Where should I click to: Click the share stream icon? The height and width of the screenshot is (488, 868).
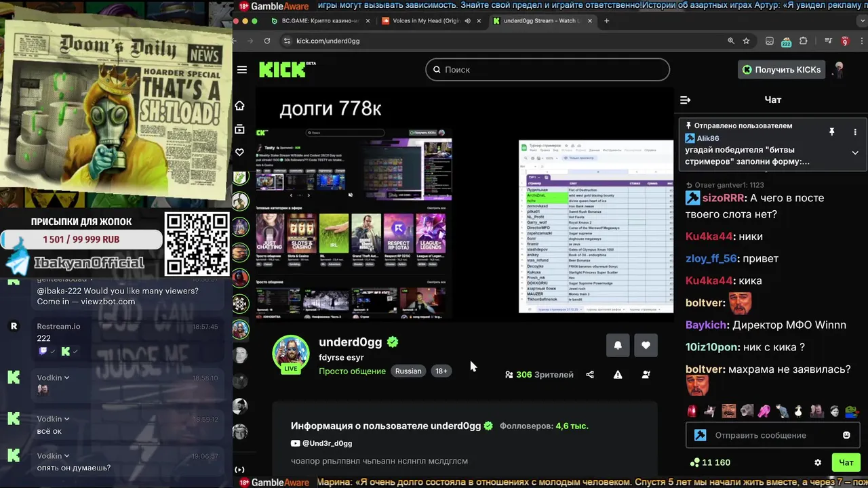[x=590, y=374]
